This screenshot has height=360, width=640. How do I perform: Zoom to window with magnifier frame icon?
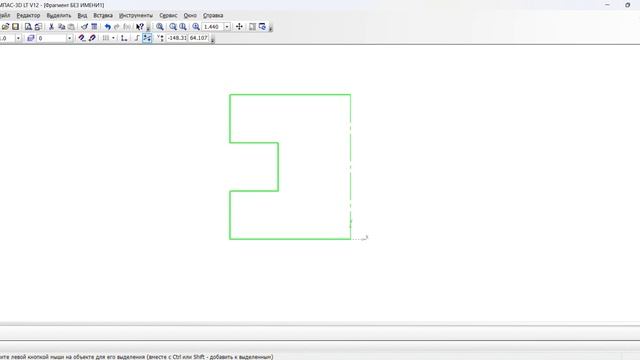coord(160,27)
